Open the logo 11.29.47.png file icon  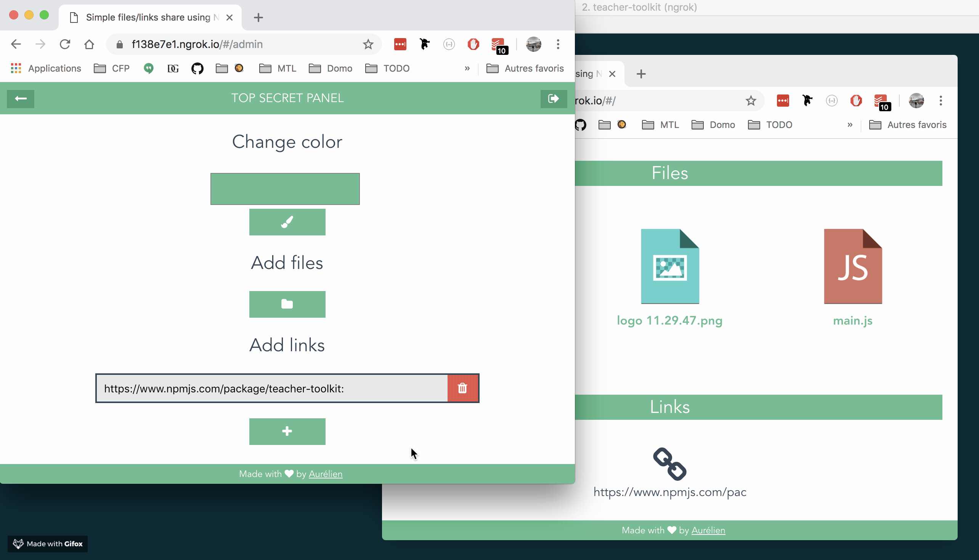669,266
